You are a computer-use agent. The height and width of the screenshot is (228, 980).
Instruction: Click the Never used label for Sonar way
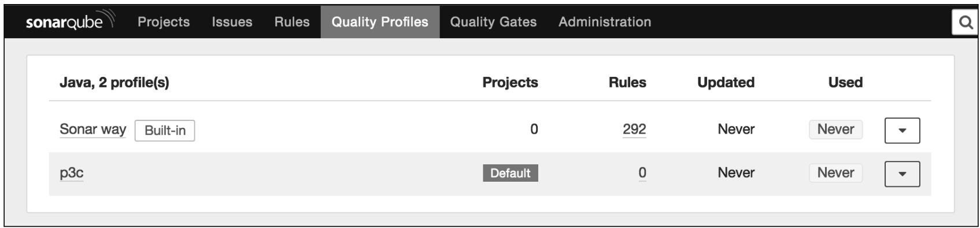pyautogui.click(x=835, y=129)
